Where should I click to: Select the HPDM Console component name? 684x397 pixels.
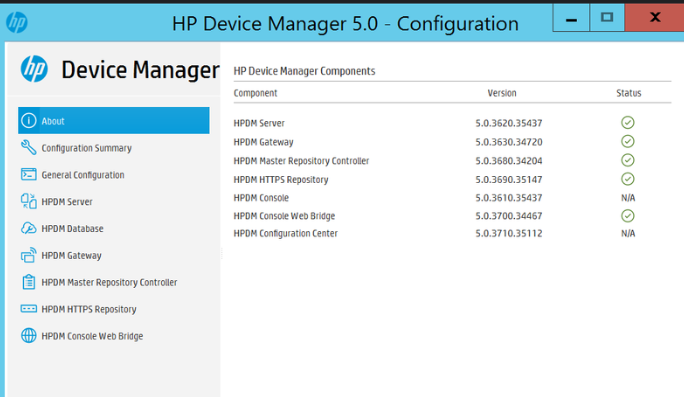pyautogui.click(x=261, y=198)
